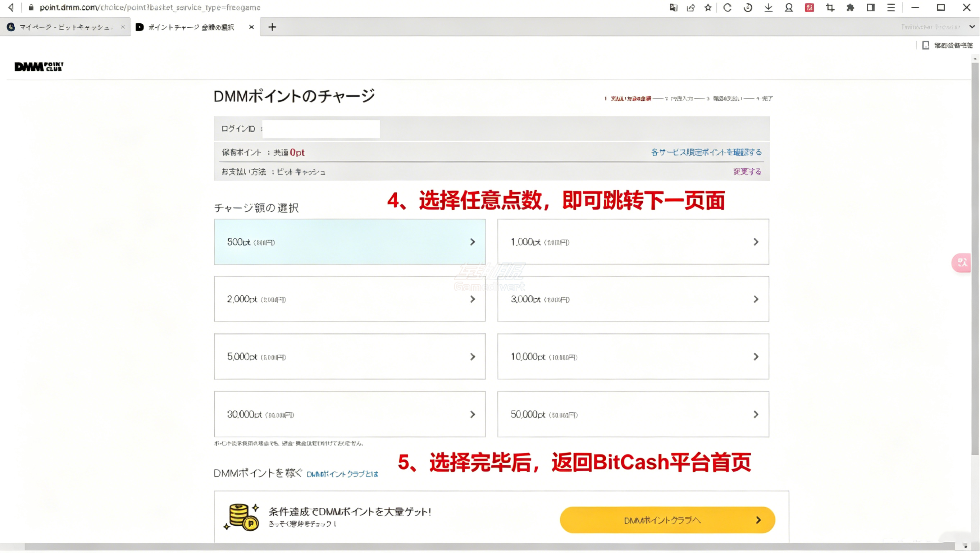Click the chevron on the 30,000pt card

pyautogui.click(x=473, y=414)
